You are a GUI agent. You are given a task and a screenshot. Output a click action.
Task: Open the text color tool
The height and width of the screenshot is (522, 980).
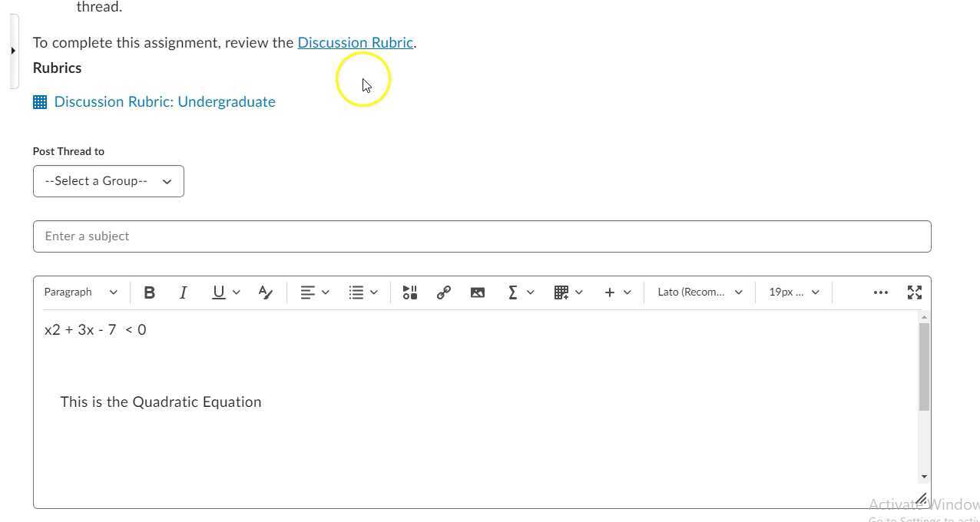(x=265, y=292)
